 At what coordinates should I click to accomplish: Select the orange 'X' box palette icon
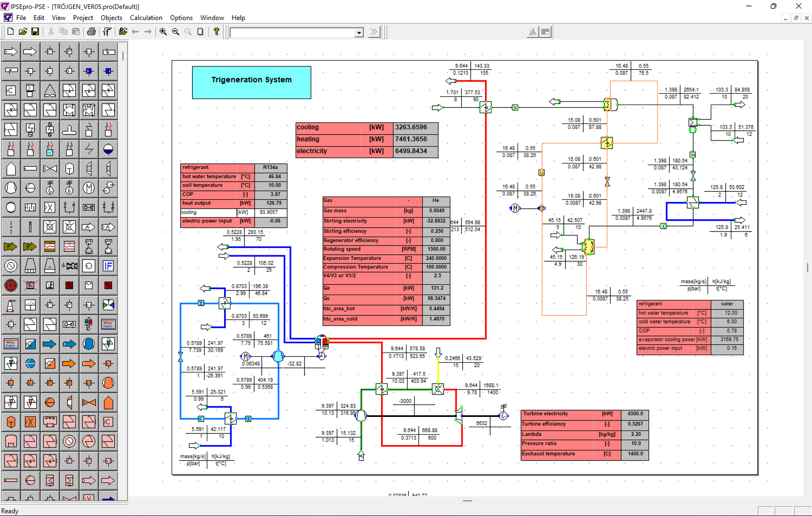point(30,422)
